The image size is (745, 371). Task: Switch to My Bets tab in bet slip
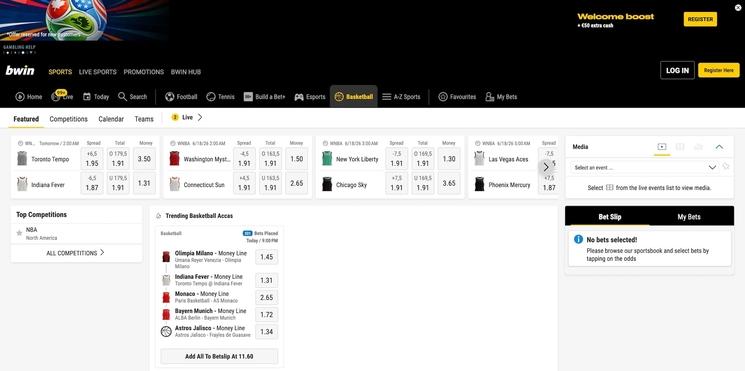click(x=688, y=217)
